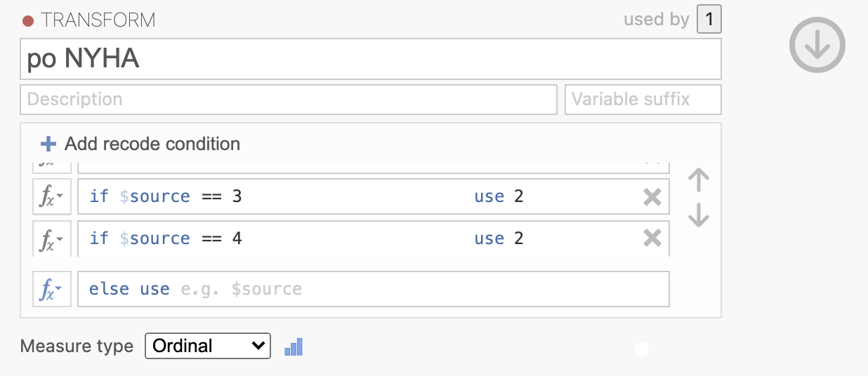Click the 'used by 1' count button
Screen dimensions: 868x376
(x=709, y=20)
